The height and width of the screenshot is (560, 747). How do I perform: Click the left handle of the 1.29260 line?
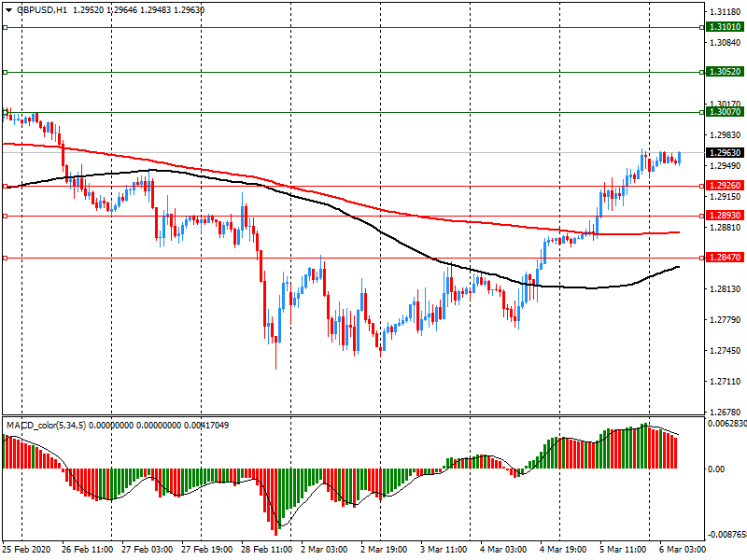[x=6, y=186]
